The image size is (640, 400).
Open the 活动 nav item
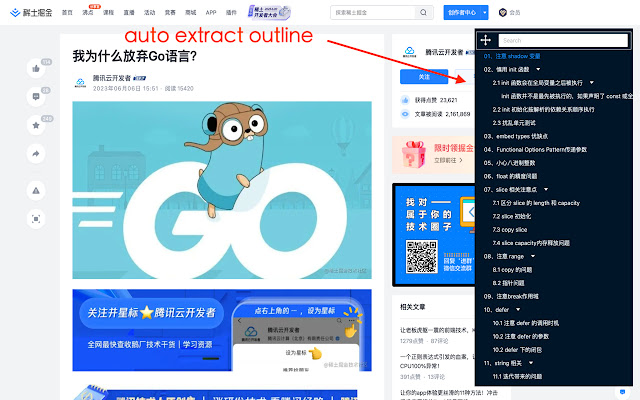149,13
